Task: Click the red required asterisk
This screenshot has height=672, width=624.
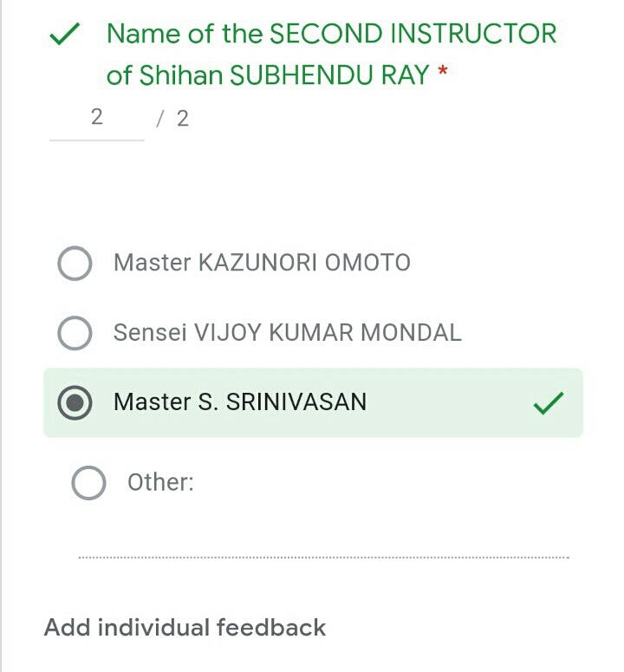Action: (443, 73)
